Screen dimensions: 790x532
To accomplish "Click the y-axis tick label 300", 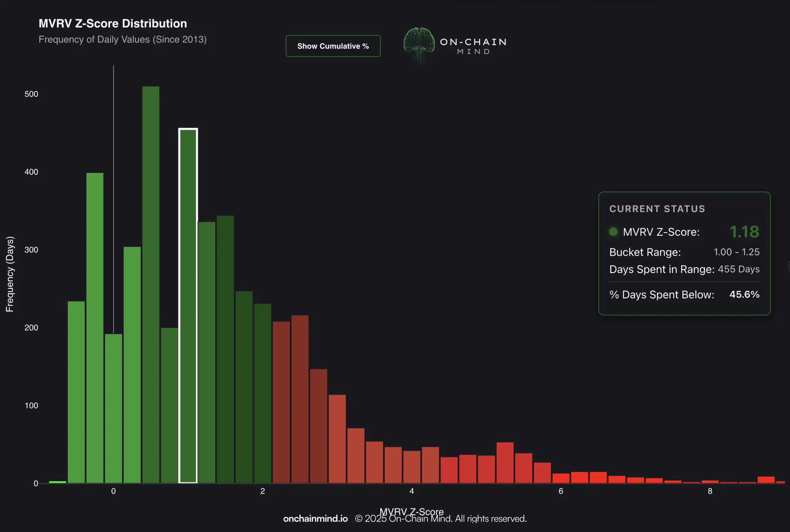I will tap(31, 250).
